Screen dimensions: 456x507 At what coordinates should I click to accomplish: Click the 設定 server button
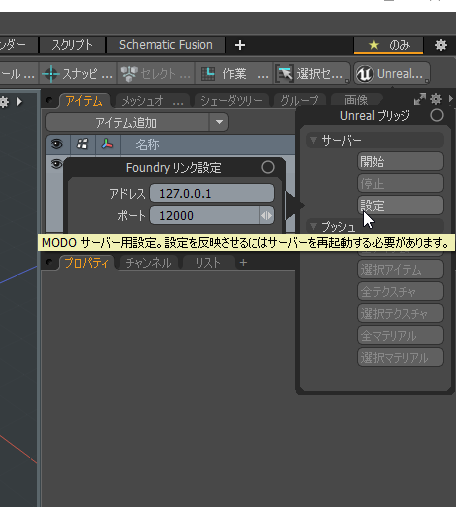tap(400, 205)
